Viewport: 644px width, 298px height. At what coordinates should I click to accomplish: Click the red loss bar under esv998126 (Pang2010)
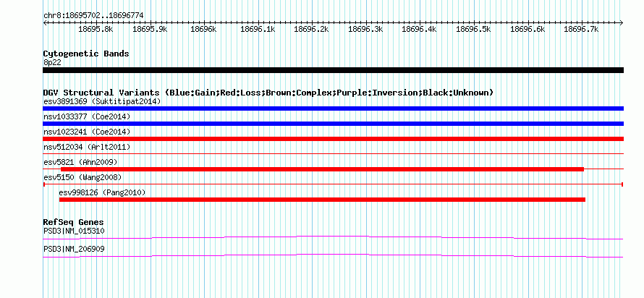(323, 200)
